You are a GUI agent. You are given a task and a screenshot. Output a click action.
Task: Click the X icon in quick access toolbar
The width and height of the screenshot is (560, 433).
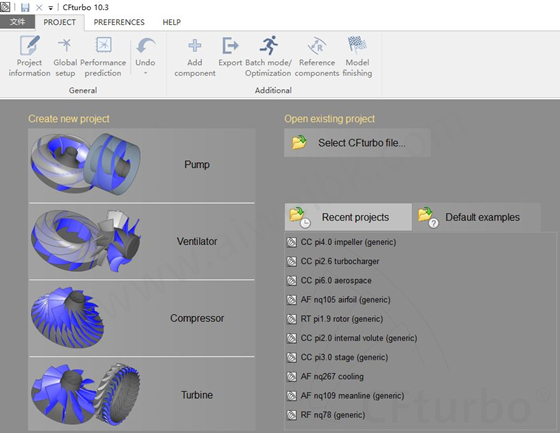(x=39, y=7)
